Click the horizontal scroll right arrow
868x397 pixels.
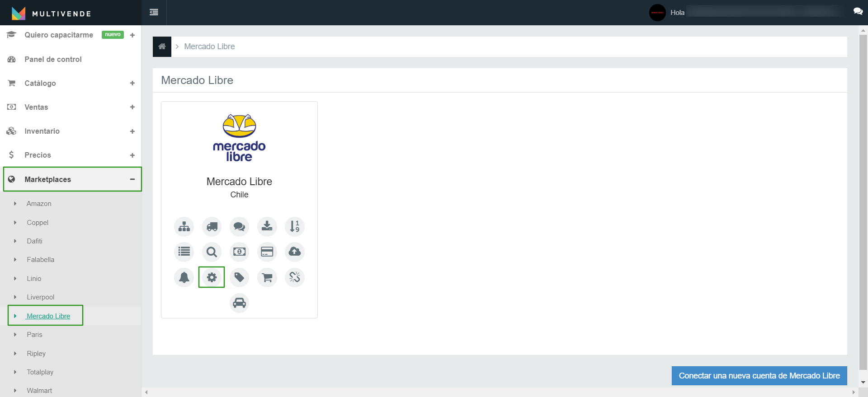click(854, 392)
